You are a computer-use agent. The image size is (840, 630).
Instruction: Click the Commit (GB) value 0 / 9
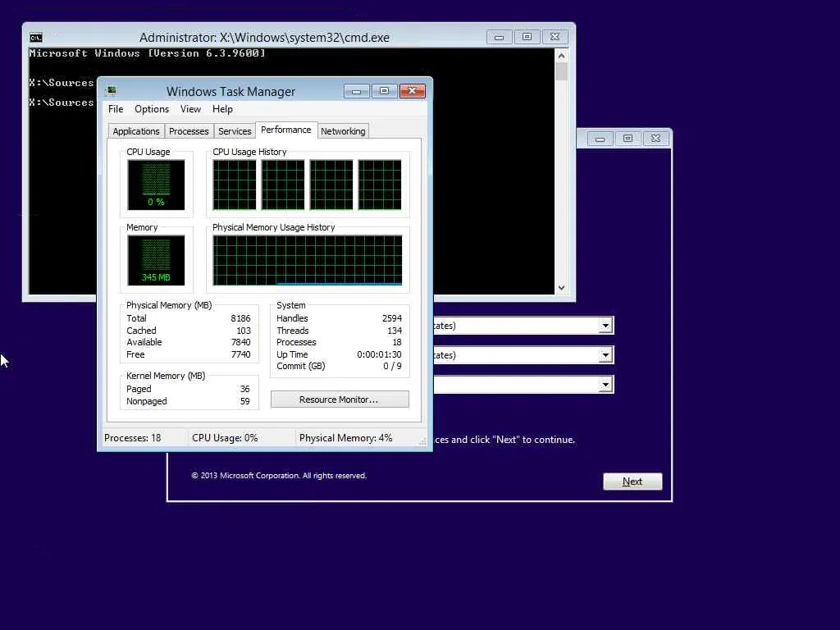click(392, 367)
